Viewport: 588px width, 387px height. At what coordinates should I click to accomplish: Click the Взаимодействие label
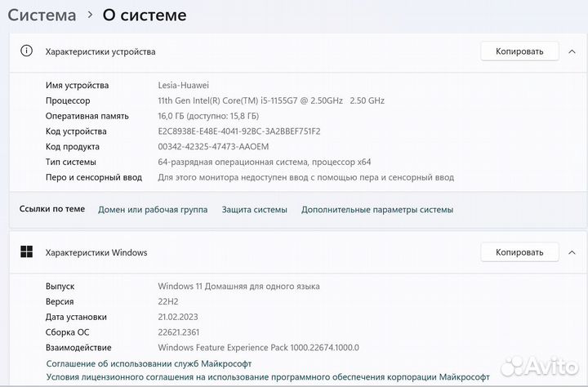[x=78, y=348]
